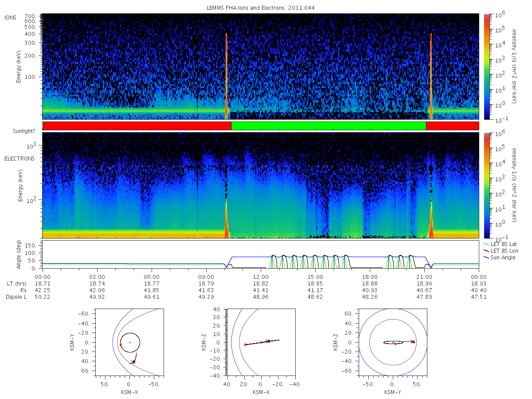Click the ions intensity color bar
This screenshot has height=399, width=532.
pos(486,66)
